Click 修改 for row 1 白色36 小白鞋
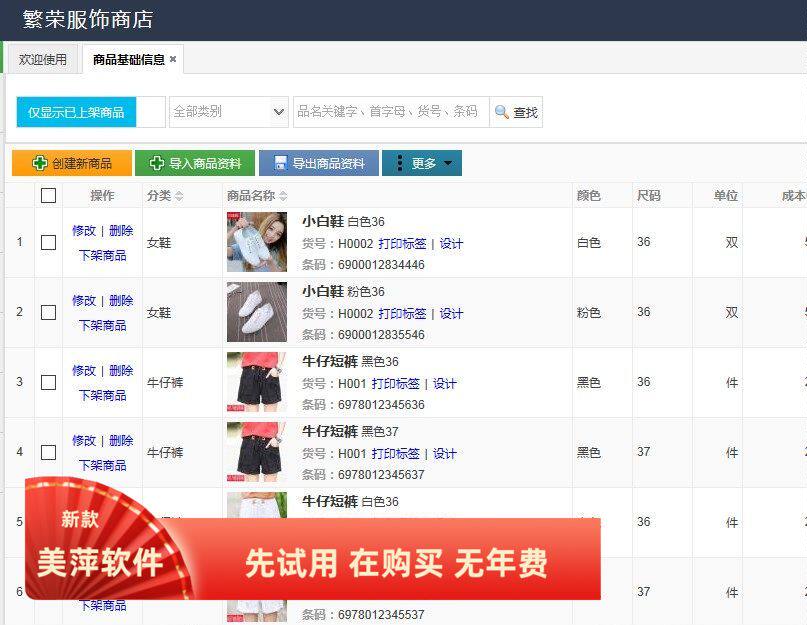Image resolution: width=807 pixels, height=625 pixels. (84, 231)
